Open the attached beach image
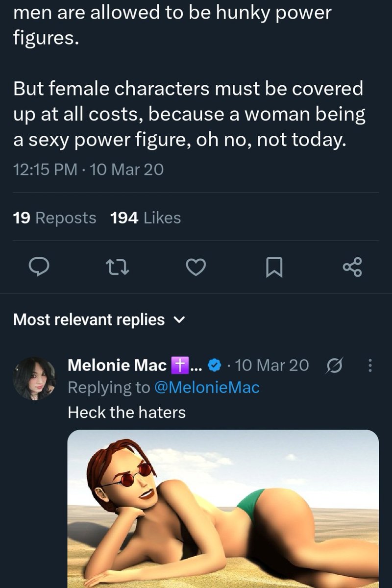392x588 pixels. pyautogui.click(x=223, y=509)
